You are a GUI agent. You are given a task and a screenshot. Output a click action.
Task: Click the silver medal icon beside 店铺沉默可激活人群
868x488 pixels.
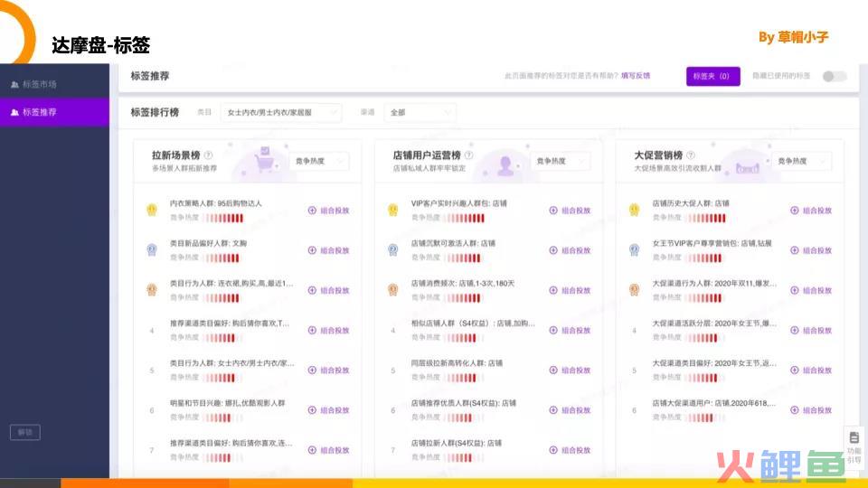(393, 250)
